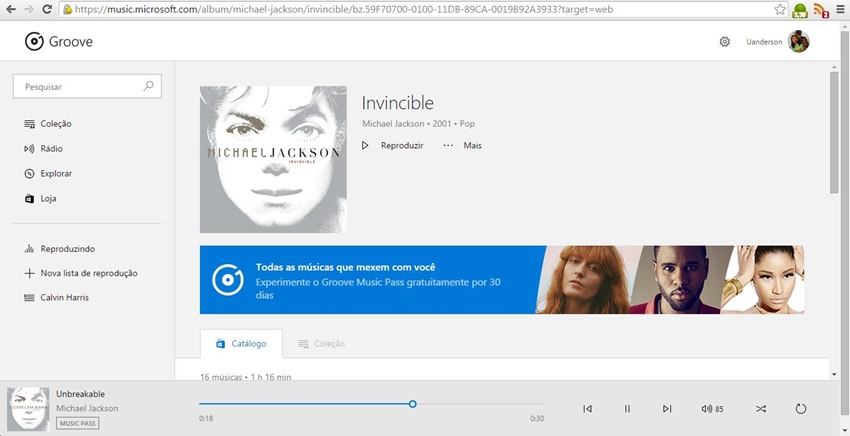The height and width of the screenshot is (436, 850).
Task: Open Calvin Harris playlist
Action: [56, 297]
